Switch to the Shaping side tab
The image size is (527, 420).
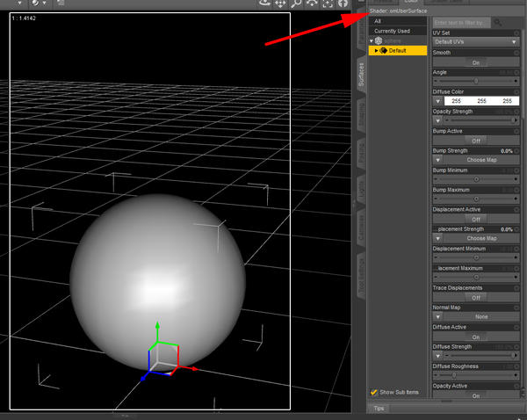[361, 114]
